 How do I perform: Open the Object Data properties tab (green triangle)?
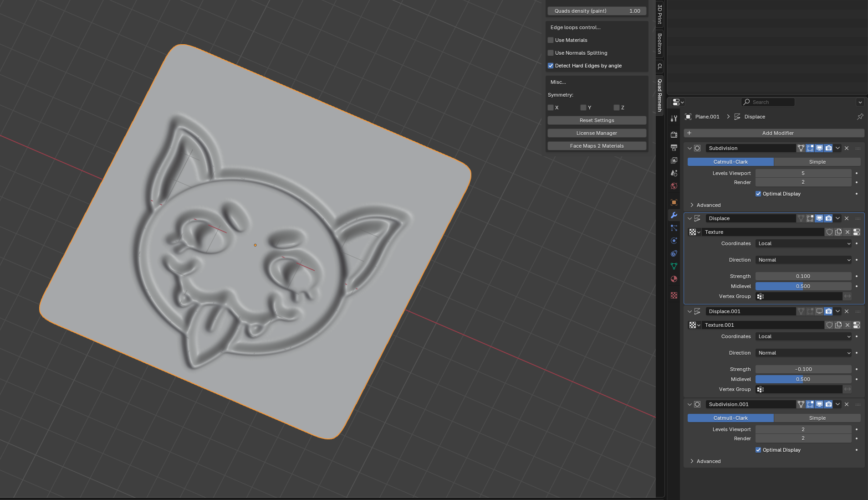coord(674,266)
